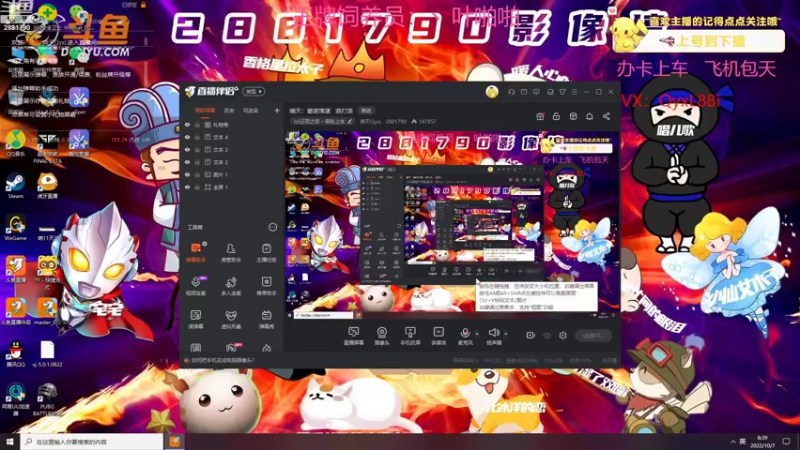Toggle eye visibility for 文本 3 source

point(187,149)
